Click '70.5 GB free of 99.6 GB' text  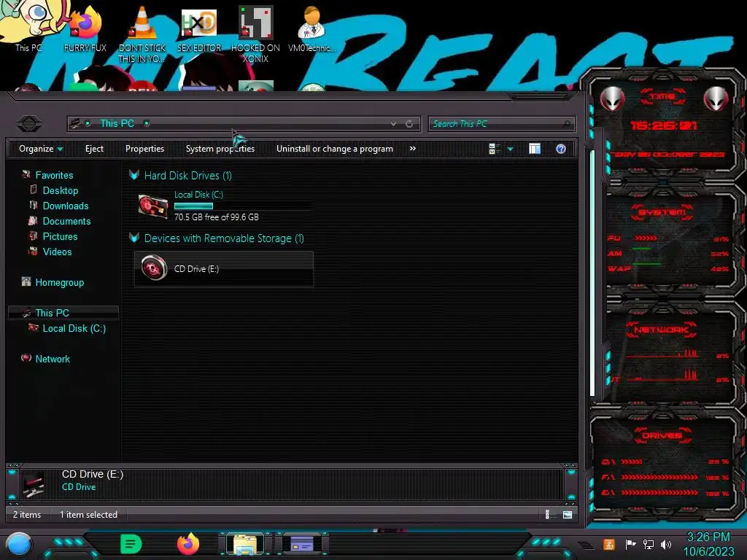[216, 217]
